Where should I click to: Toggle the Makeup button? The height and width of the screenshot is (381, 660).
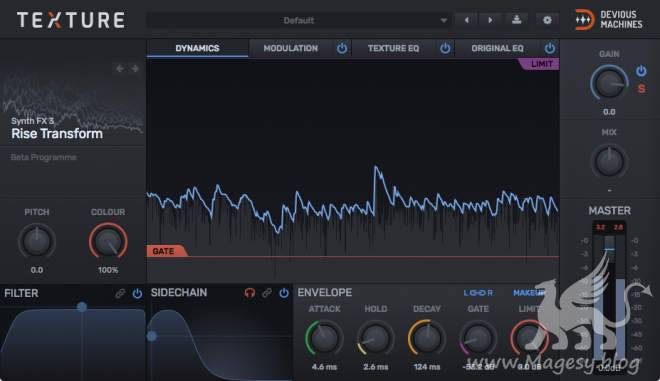coord(529,293)
